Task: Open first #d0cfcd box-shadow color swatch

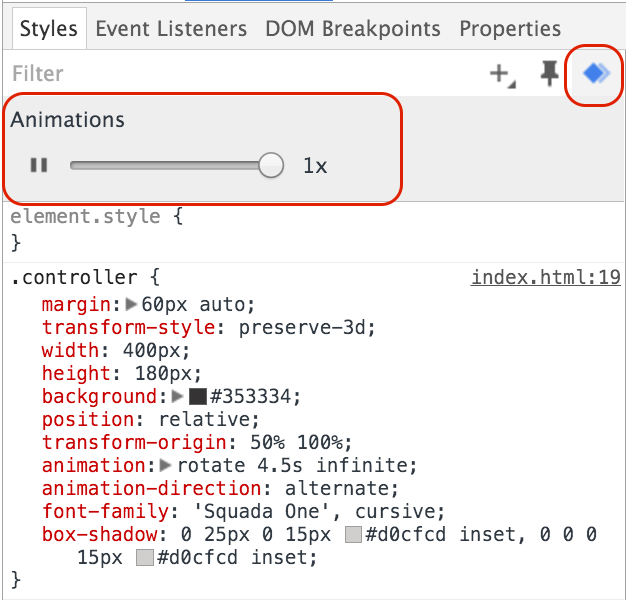Action: [353, 535]
